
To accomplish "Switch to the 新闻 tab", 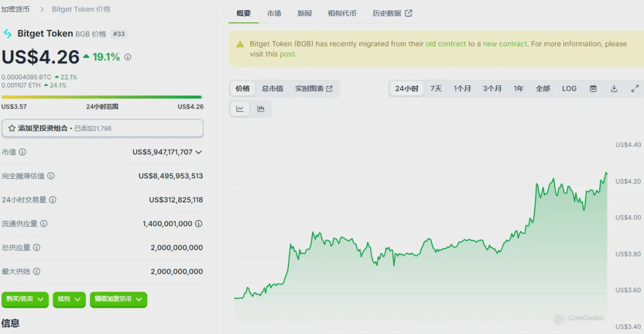I will 304,13.
